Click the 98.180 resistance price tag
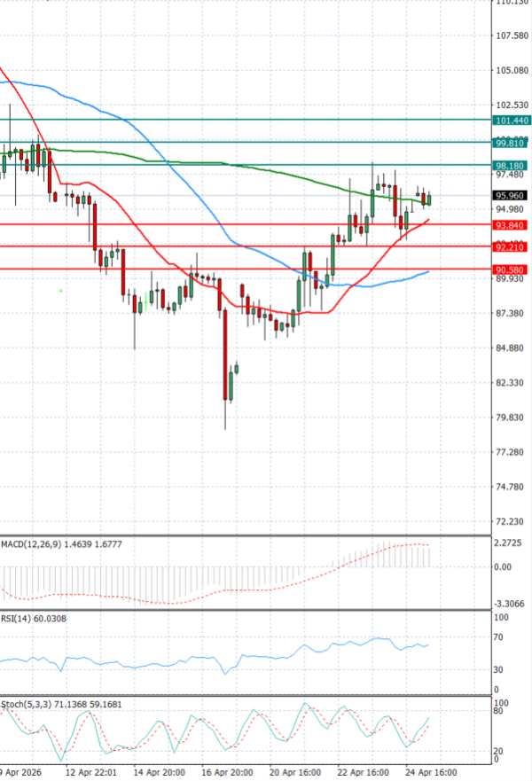Screen dimensions: 532x781 512,166
